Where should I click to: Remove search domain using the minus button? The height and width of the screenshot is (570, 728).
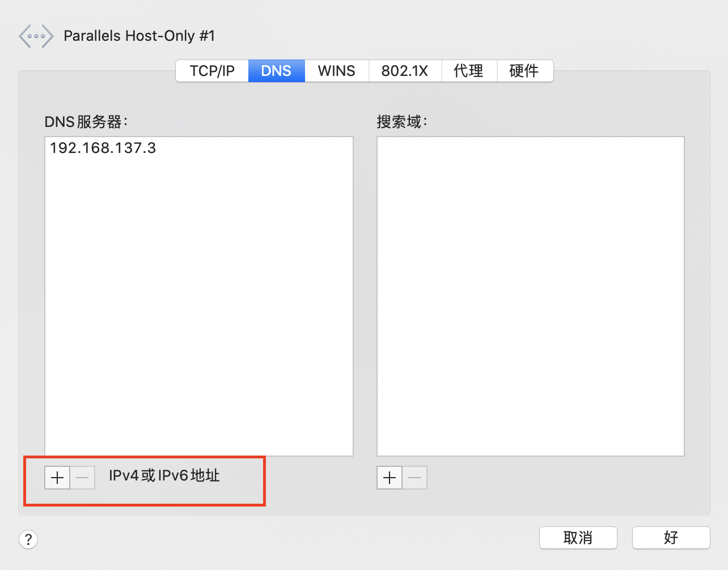[414, 478]
